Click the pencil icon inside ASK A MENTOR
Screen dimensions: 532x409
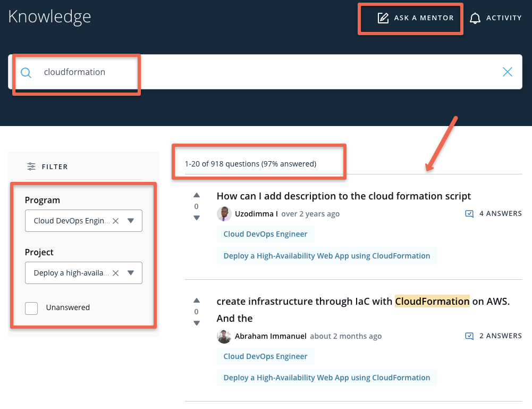pos(384,18)
